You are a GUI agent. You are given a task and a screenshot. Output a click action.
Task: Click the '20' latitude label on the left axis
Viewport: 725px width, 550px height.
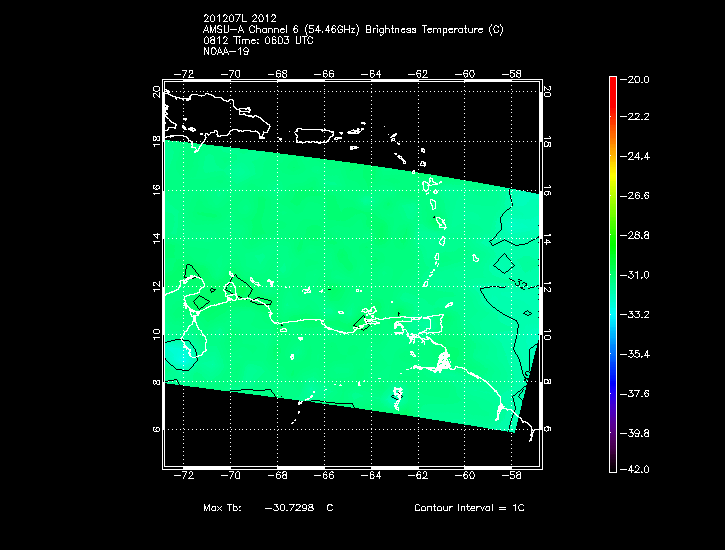point(156,92)
